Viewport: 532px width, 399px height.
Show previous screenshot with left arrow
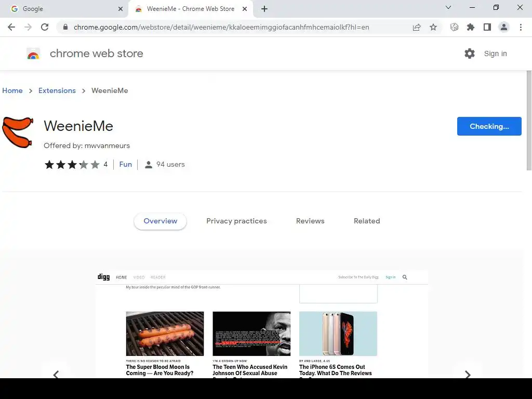[56, 375]
